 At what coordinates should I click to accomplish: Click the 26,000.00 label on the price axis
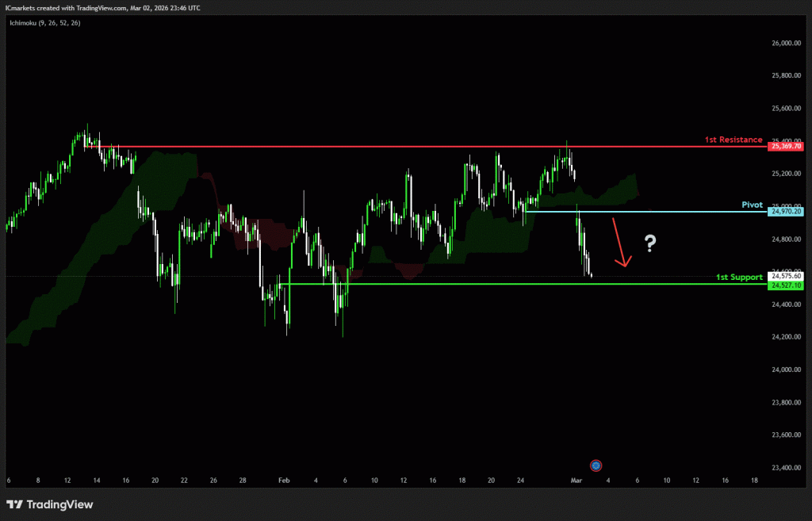point(787,44)
